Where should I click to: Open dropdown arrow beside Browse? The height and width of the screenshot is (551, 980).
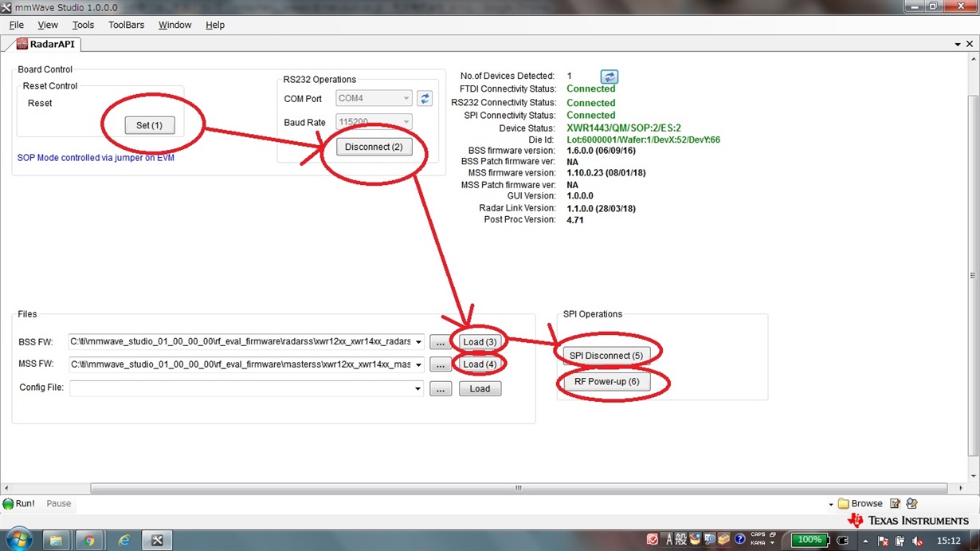pyautogui.click(x=831, y=504)
